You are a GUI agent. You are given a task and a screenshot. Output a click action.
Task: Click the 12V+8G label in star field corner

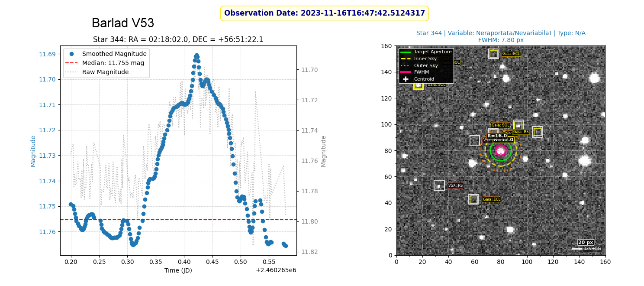pos(592,249)
